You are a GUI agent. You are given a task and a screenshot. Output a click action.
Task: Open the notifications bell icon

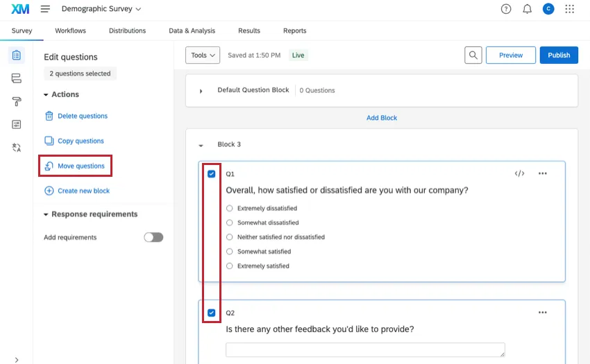tap(527, 9)
